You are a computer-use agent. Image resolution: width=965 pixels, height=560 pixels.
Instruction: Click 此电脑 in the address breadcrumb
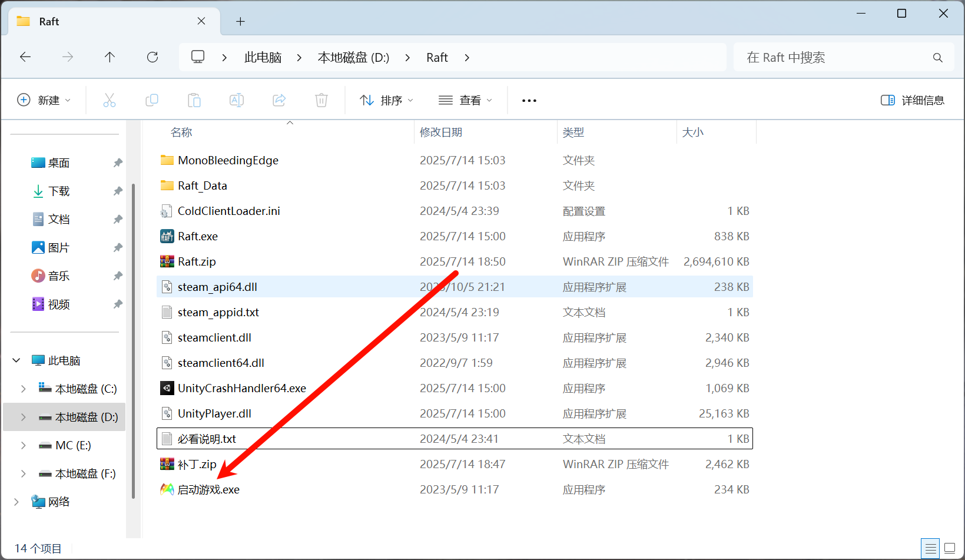click(263, 58)
